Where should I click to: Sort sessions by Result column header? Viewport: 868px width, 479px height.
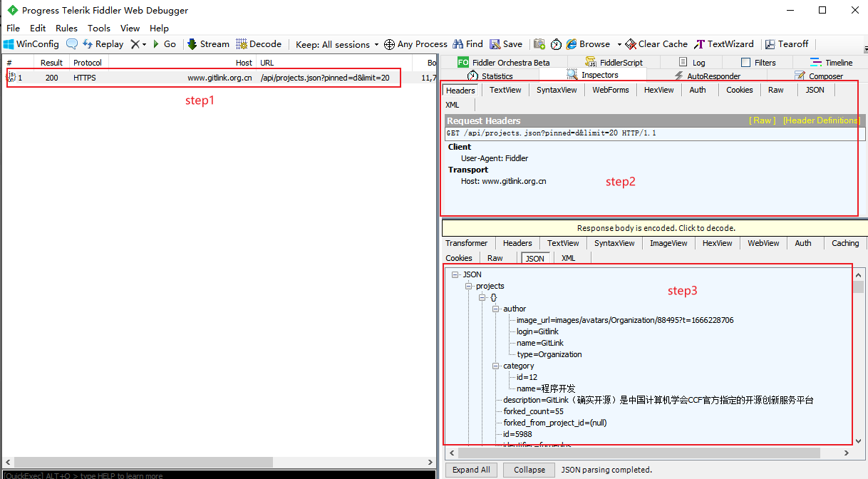point(51,63)
